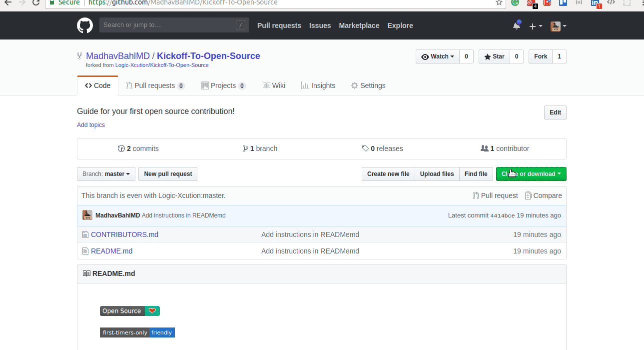The image size is (644, 350).
Task: Open the code brackets extension icon
Action: tap(611, 2)
